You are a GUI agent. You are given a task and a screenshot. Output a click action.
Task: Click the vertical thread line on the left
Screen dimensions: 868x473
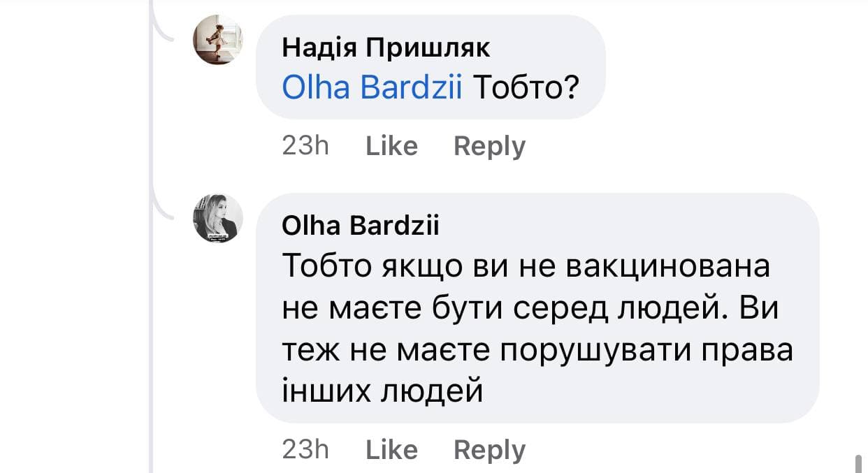point(151,279)
